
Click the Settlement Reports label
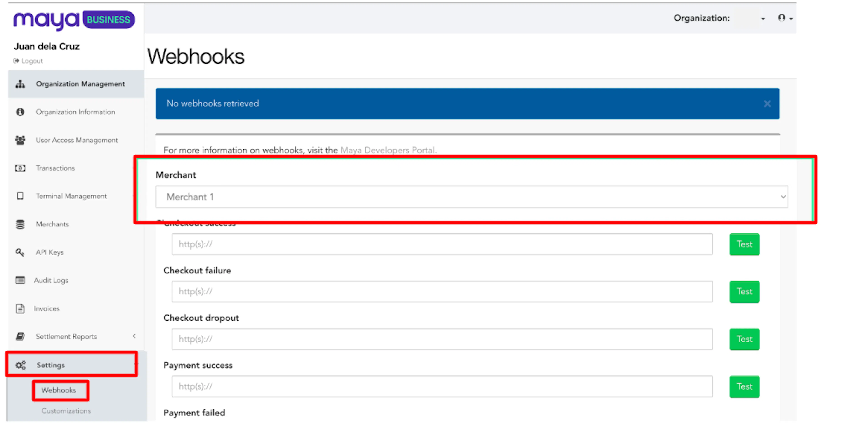66,337
